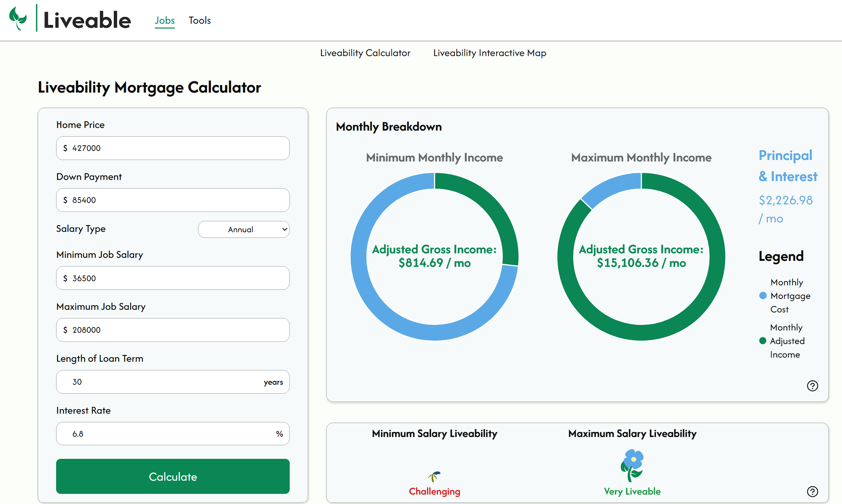842x504 pixels.
Task: Click the Calculate button
Action: (173, 476)
